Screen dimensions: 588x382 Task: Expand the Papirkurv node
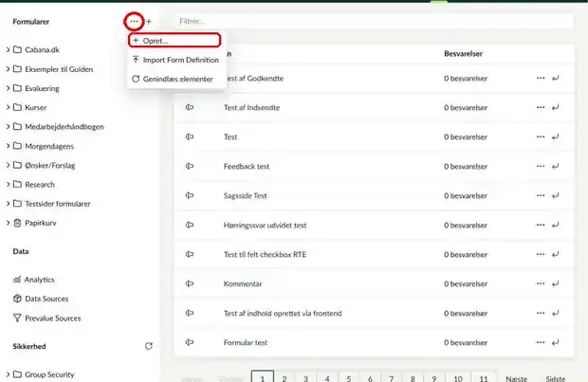8,223
